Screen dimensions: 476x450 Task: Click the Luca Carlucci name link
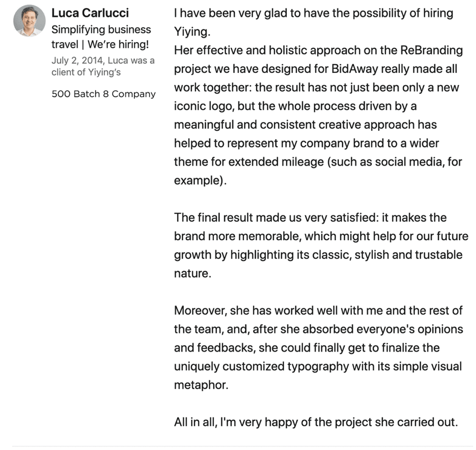coord(90,13)
